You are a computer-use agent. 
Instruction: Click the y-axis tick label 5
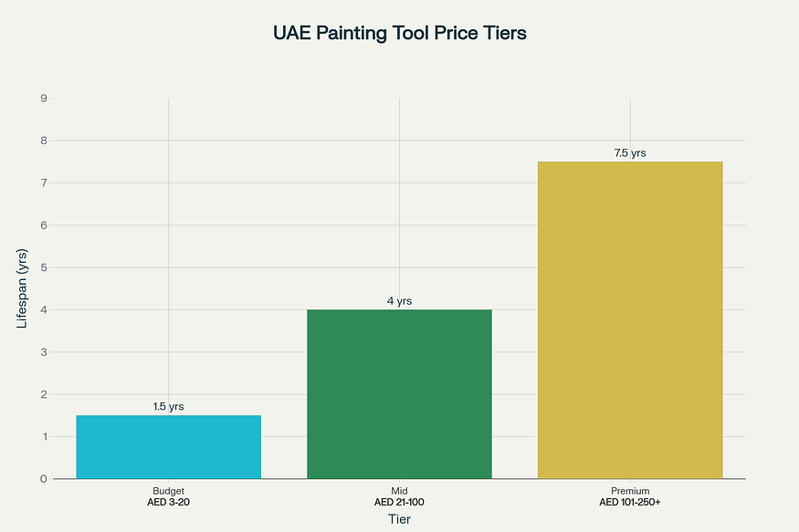(44, 267)
